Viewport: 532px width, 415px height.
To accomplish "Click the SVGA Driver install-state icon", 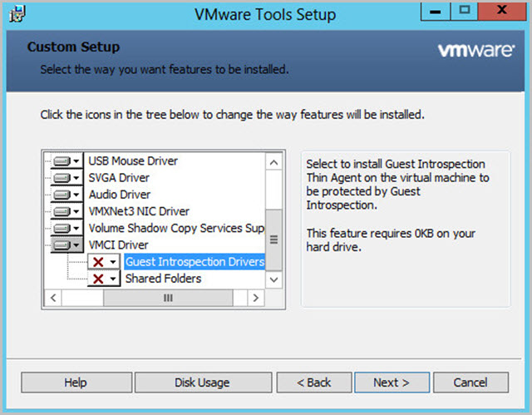I will pyautogui.click(x=62, y=178).
